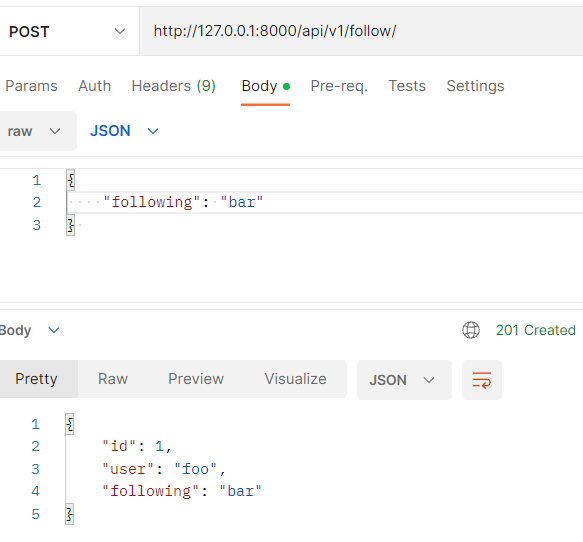Select the Pretty response view
This screenshot has height=542, width=583.
pos(36,379)
